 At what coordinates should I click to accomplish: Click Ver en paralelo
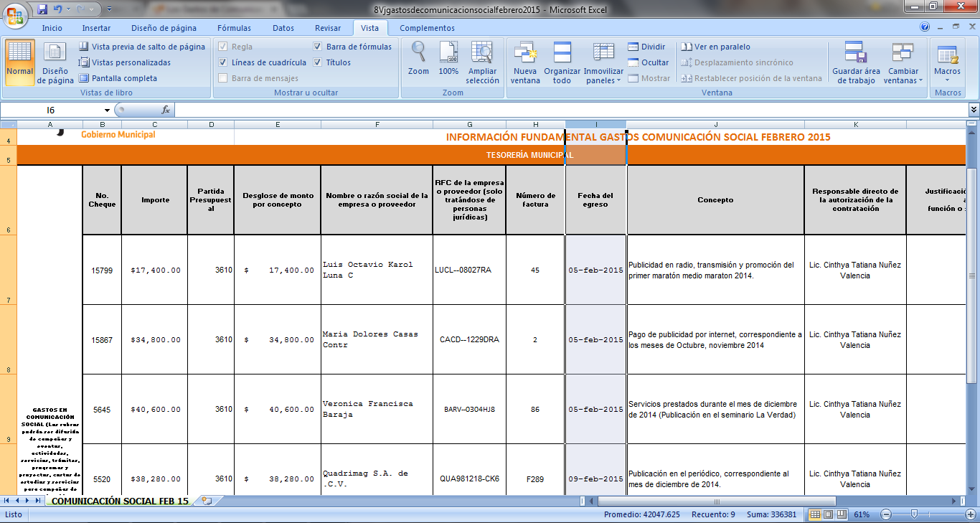[715, 47]
